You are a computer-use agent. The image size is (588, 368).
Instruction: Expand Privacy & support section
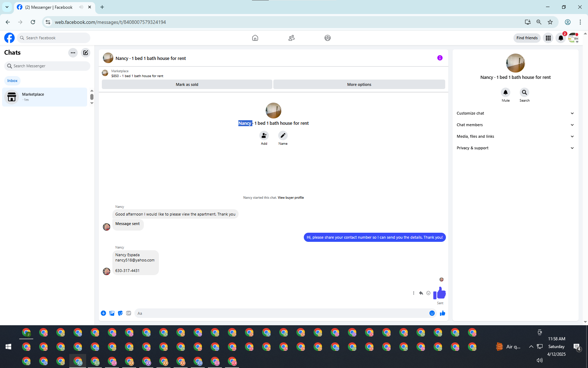coord(515,148)
